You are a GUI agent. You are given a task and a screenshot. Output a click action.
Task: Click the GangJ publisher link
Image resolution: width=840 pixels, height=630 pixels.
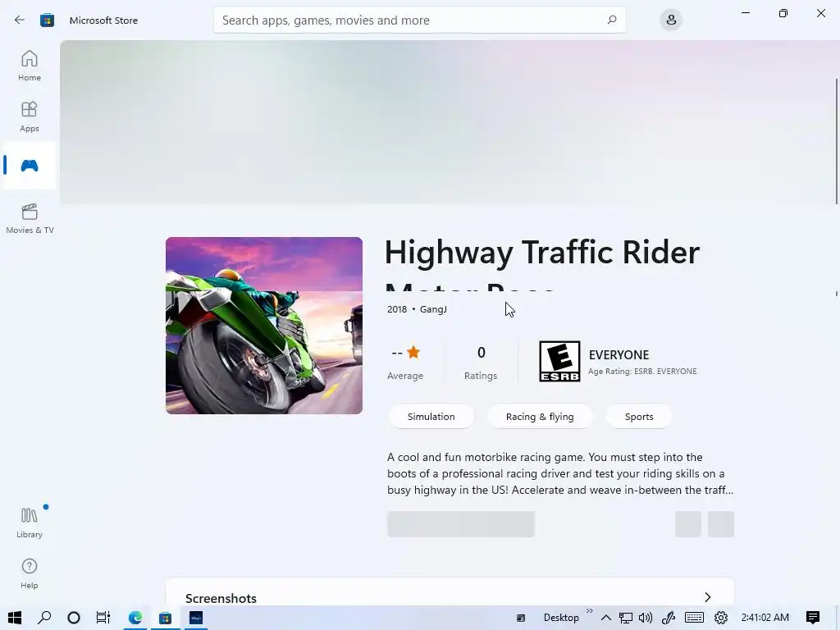tap(433, 309)
